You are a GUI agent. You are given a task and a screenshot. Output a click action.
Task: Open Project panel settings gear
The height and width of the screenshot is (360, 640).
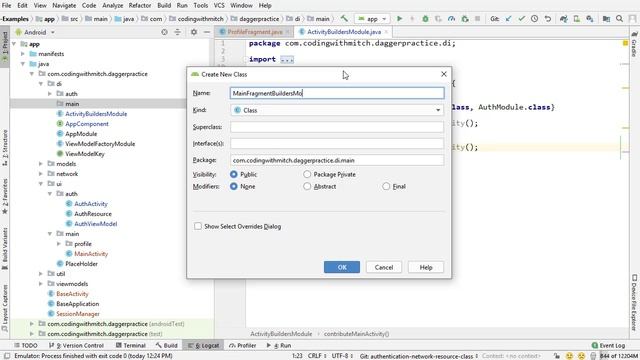(x=194, y=32)
